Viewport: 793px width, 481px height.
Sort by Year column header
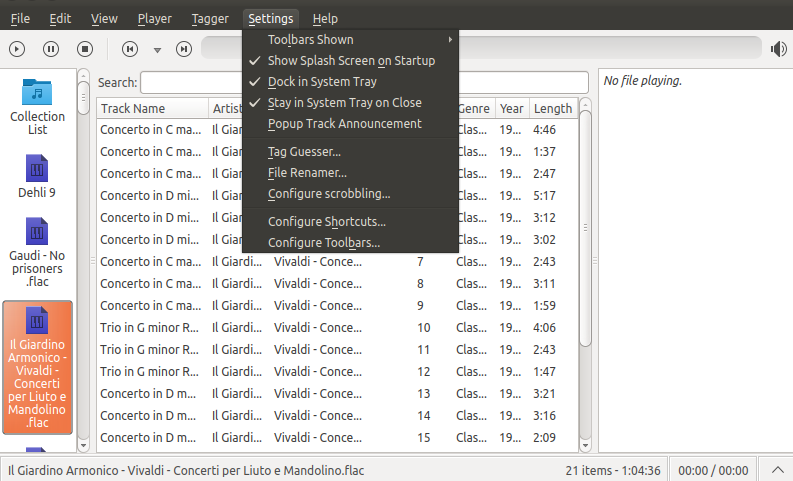tap(512, 108)
